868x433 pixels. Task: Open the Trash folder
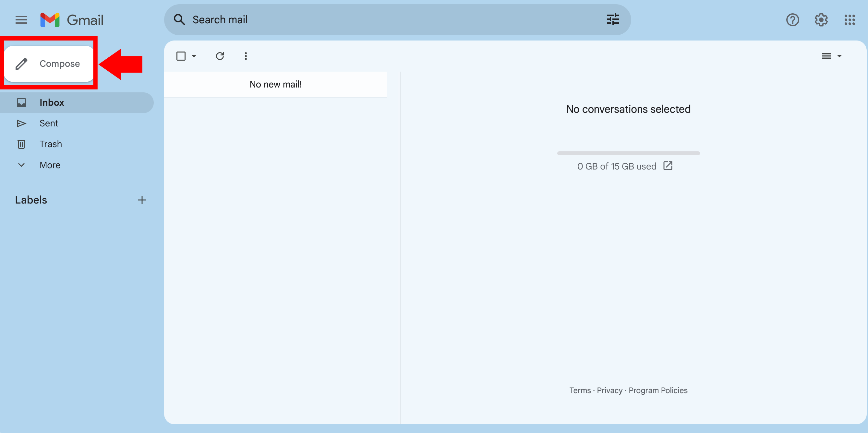click(51, 144)
